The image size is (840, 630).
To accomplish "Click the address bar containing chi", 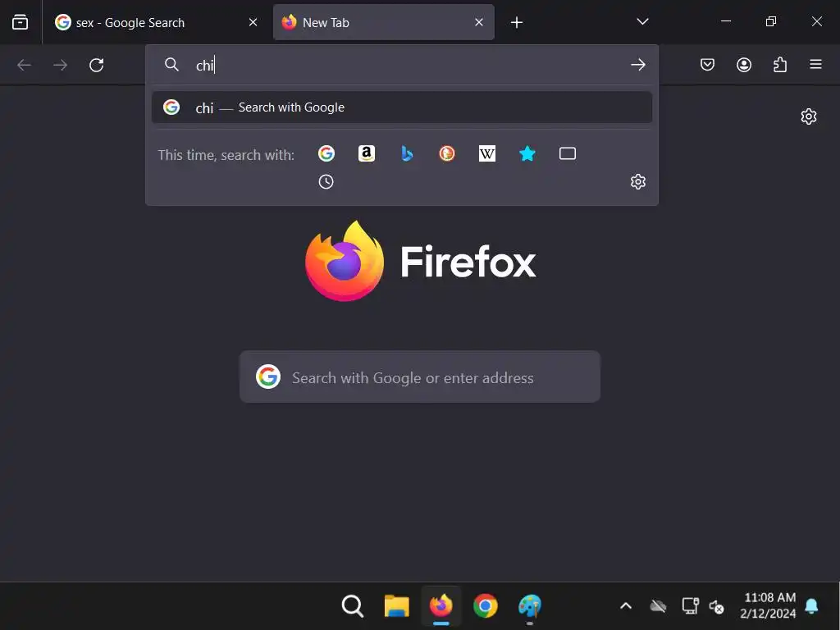I will [x=402, y=65].
